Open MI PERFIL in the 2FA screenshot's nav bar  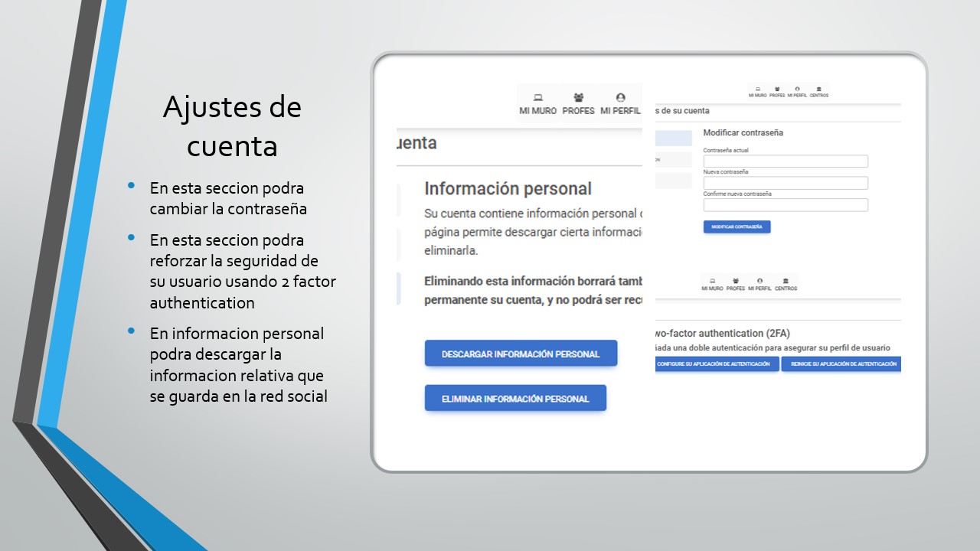pyautogui.click(x=759, y=285)
